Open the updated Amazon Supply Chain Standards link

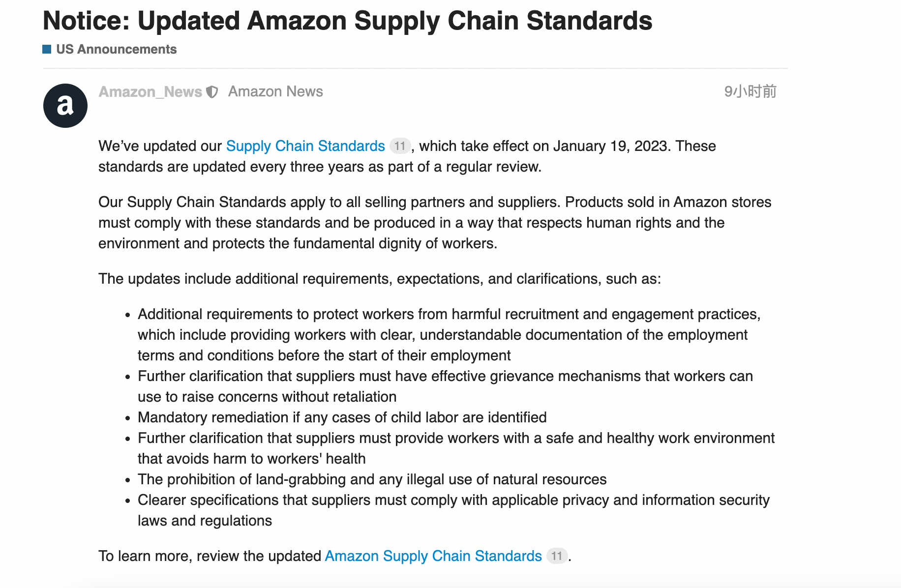tap(433, 556)
